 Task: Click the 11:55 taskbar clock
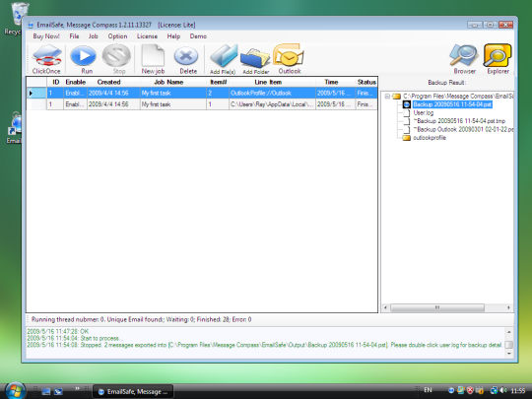(518, 391)
